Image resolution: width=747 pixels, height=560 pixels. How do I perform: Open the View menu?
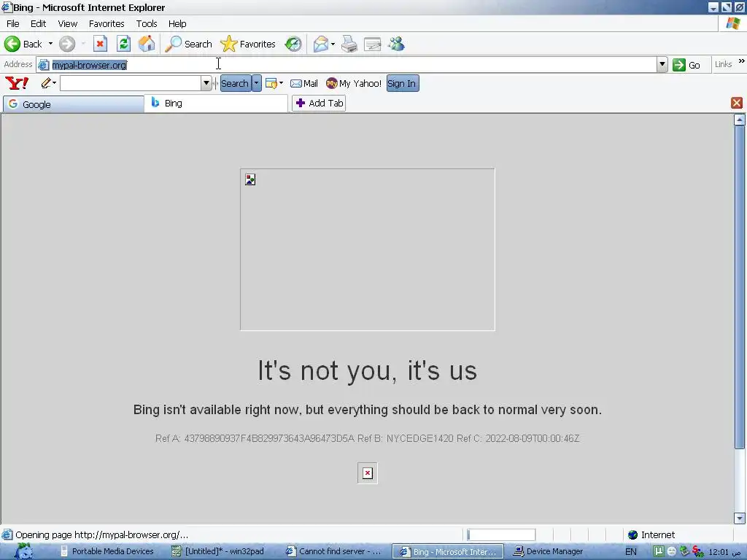[x=68, y=24]
